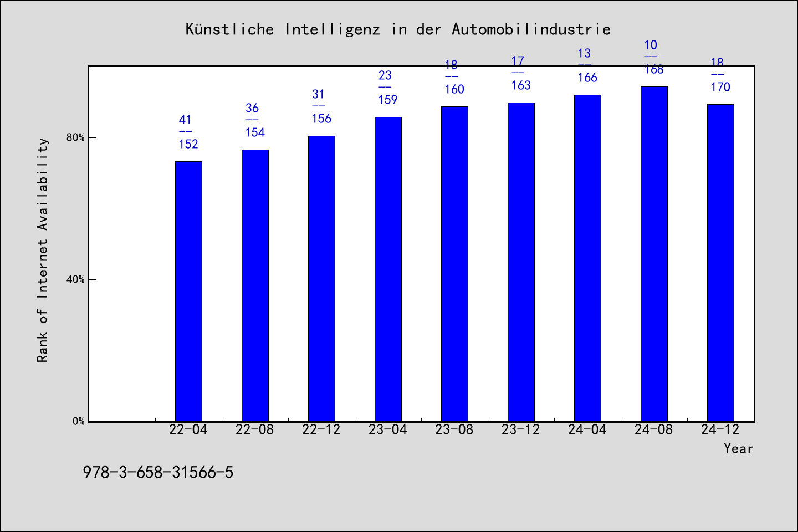The image size is (798, 532).
Task: Click the rank number 10 data label
Action: pyautogui.click(x=651, y=45)
